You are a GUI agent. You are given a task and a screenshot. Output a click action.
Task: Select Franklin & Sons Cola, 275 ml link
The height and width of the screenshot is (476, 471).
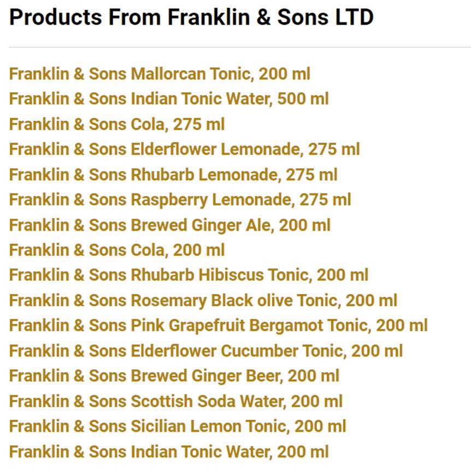tap(117, 124)
